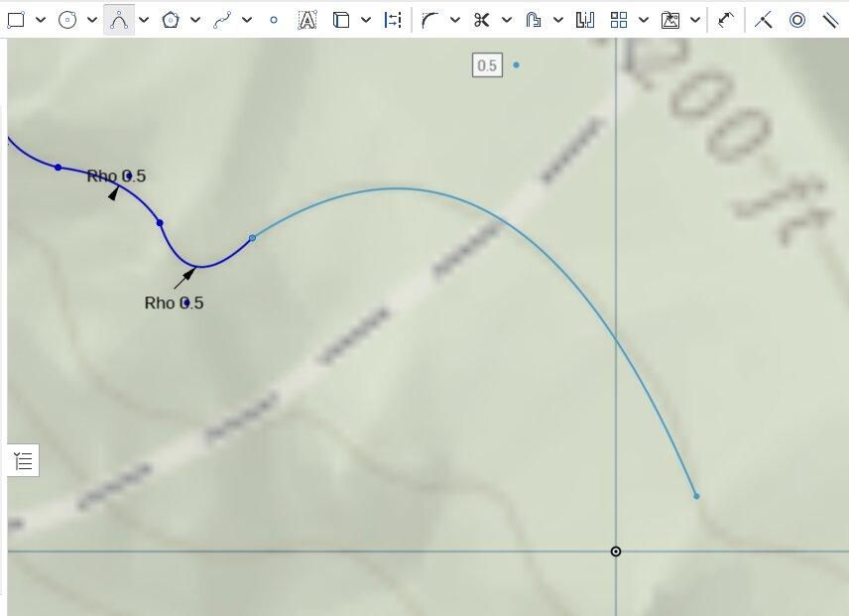The width and height of the screenshot is (849, 616).
Task: Select the Point sketch tool
Action: [274, 20]
